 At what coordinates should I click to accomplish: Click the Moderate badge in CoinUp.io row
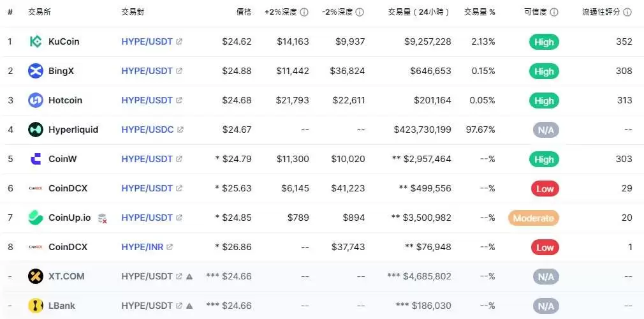pyautogui.click(x=533, y=218)
